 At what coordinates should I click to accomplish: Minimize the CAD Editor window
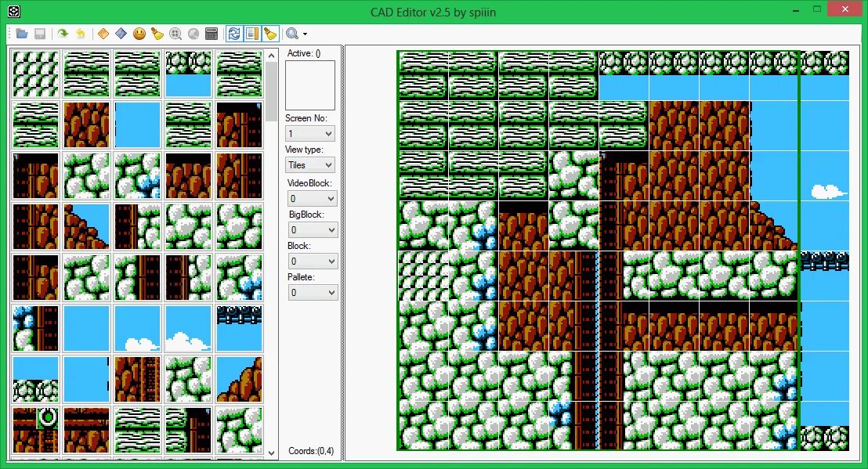(x=796, y=10)
